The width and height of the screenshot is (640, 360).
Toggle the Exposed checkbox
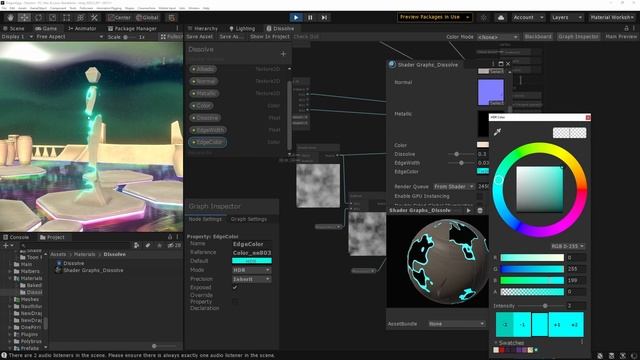pos(235,288)
